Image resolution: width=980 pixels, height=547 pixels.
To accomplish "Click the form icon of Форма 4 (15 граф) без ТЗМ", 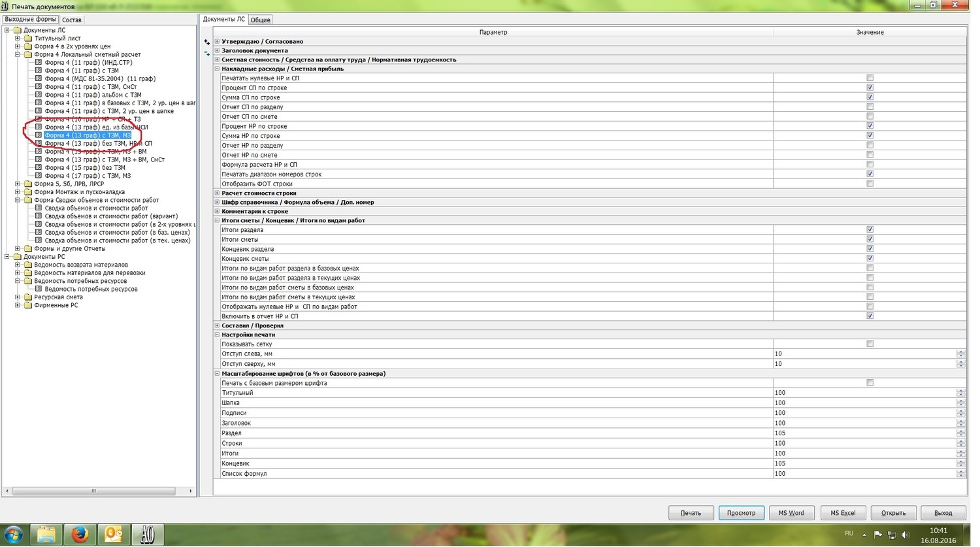I will [39, 168].
